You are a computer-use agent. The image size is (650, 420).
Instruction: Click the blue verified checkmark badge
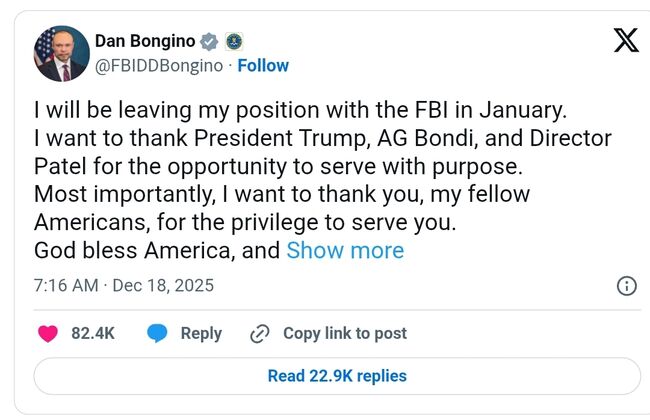[210, 41]
